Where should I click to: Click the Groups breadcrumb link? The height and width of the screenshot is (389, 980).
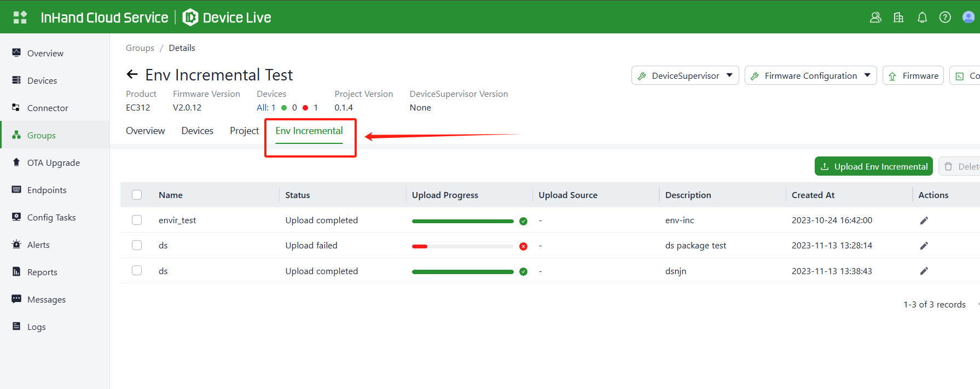(140, 48)
